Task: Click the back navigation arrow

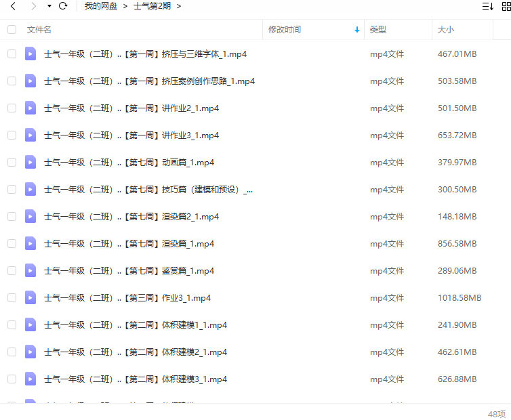Action: (x=12, y=6)
